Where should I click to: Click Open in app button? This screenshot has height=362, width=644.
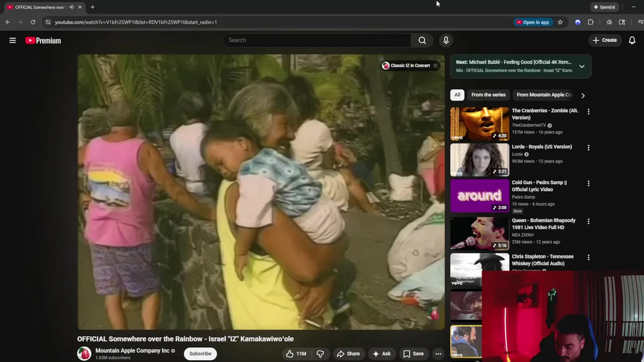[533, 22]
